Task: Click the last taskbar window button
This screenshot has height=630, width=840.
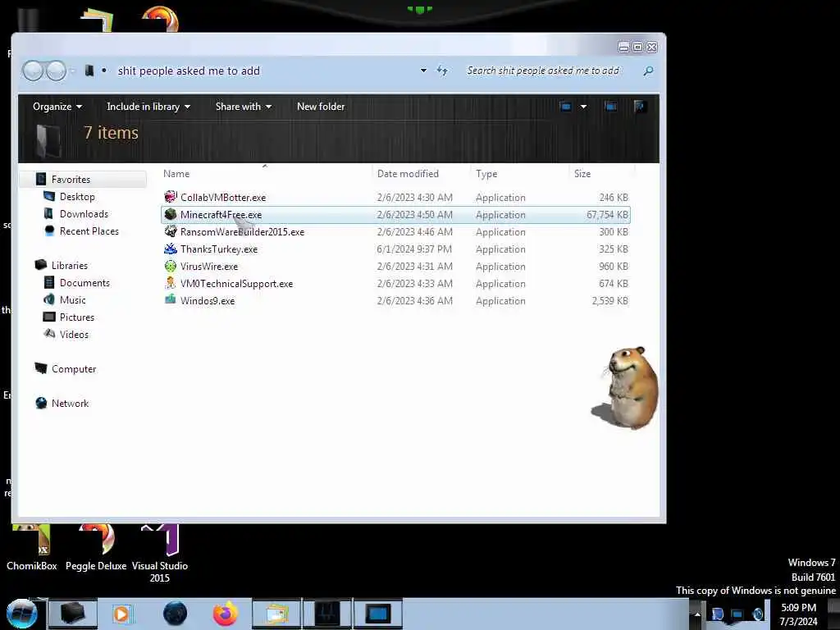Action: click(377, 614)
